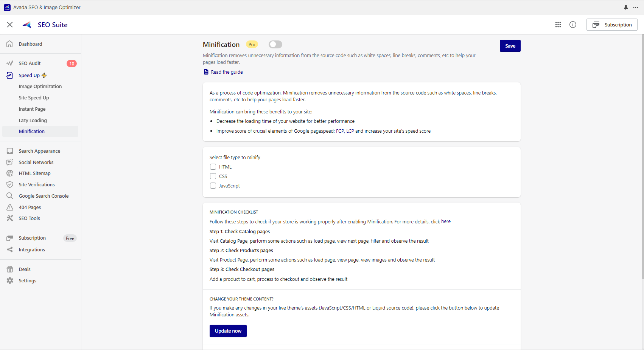Click the Step 3: Check Checkout pages text
644x350 pixels.
point(242,269)
